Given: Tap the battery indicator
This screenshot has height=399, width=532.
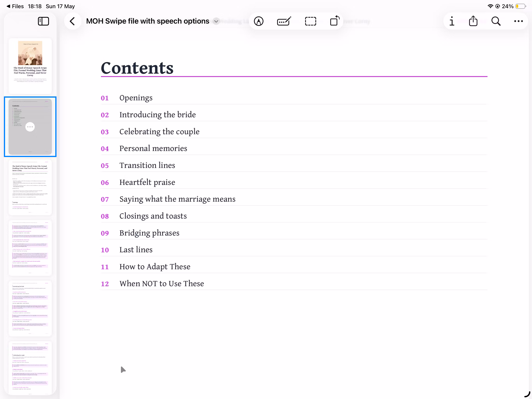Looking at the screenshot, I should point(521,6).
